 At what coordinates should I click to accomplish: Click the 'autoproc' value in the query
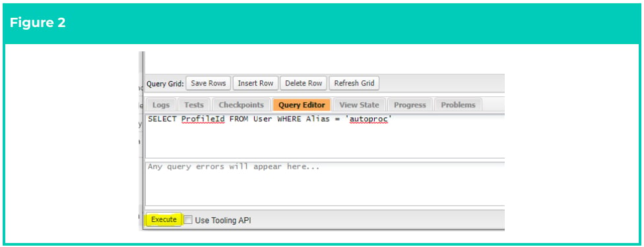click(369, 119)
